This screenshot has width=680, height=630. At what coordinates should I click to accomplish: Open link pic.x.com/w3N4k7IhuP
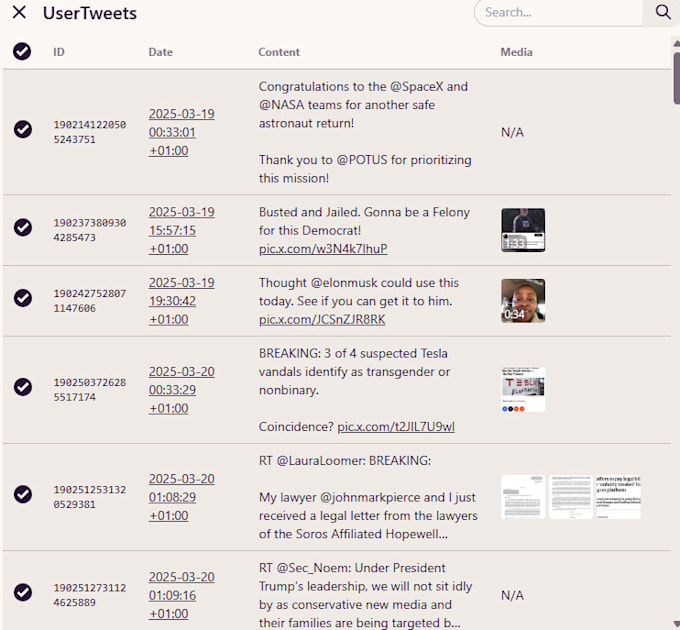[x=323, y=249]
